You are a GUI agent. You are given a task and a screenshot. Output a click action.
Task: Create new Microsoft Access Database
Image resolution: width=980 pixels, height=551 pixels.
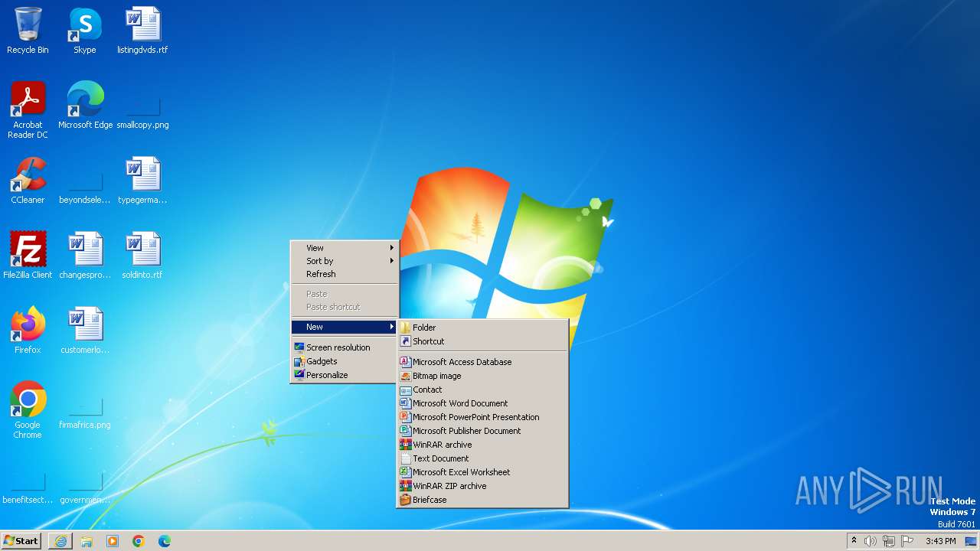pos(482,362)
